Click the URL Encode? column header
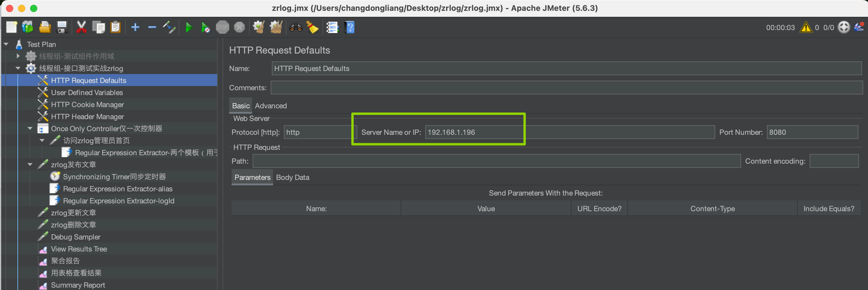Screen dimensions: 868x290 click(599, 208)
